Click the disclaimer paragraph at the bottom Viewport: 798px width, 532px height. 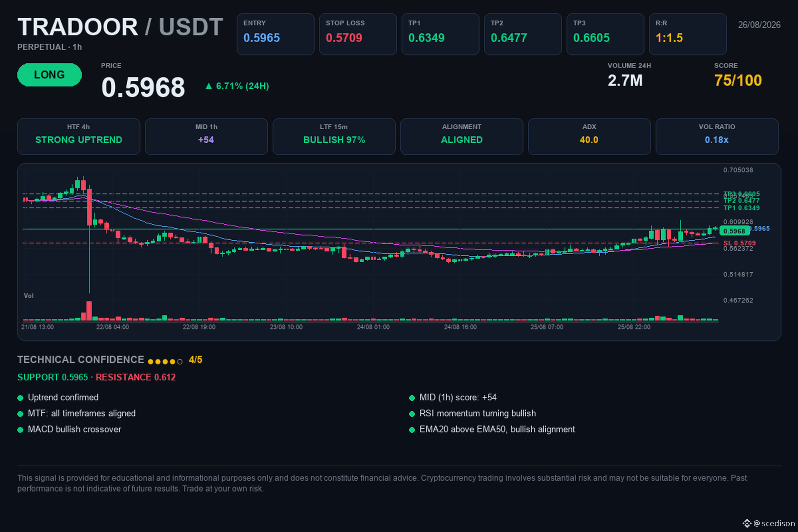(x=382, y=483)
